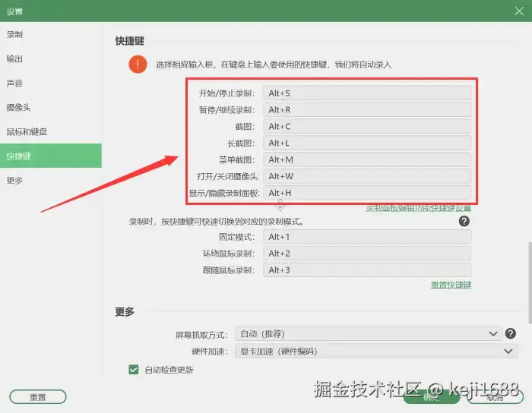532x413 pixels.
Task: Click the 重置快捷键 link
Action: click(451, 285)
